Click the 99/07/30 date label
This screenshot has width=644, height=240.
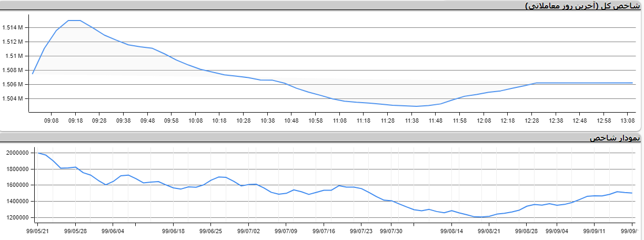(x=391, y=231)
